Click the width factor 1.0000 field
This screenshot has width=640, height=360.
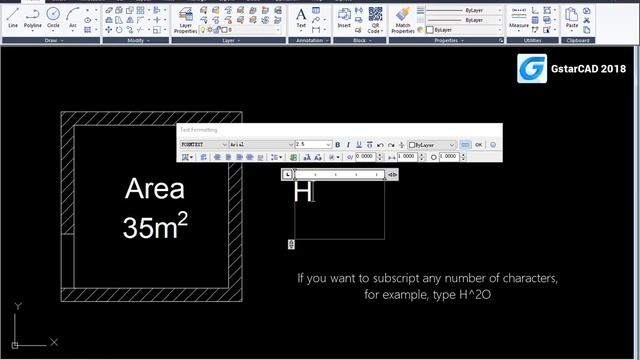(x=449, y=157)
